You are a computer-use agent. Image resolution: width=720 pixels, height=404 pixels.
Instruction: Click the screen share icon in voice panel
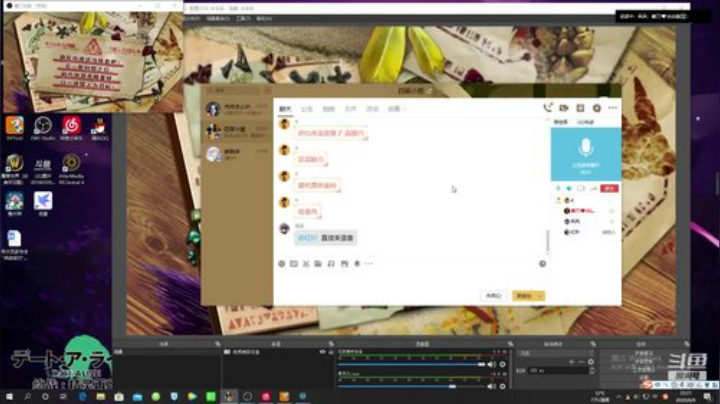click(x=581, y=189)
